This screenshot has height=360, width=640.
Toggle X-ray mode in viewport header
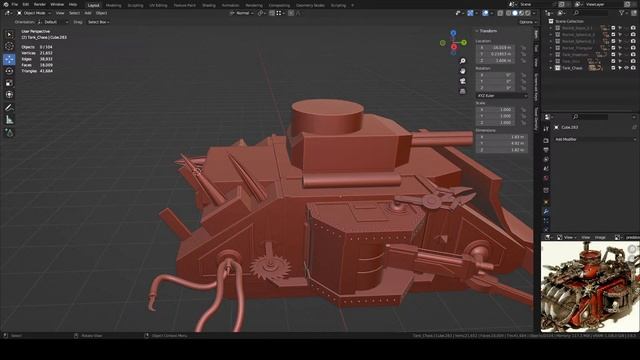click(x=500, y=13)
